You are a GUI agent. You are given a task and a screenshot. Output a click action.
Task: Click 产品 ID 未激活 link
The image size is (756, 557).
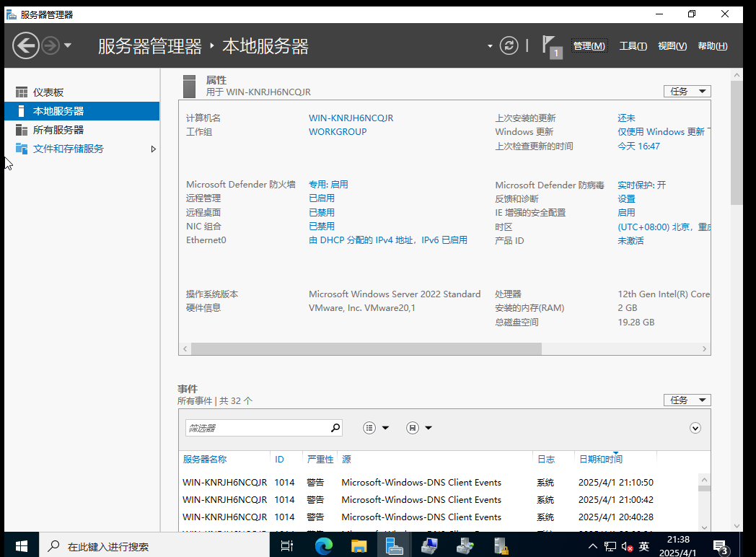coord(630,241)
